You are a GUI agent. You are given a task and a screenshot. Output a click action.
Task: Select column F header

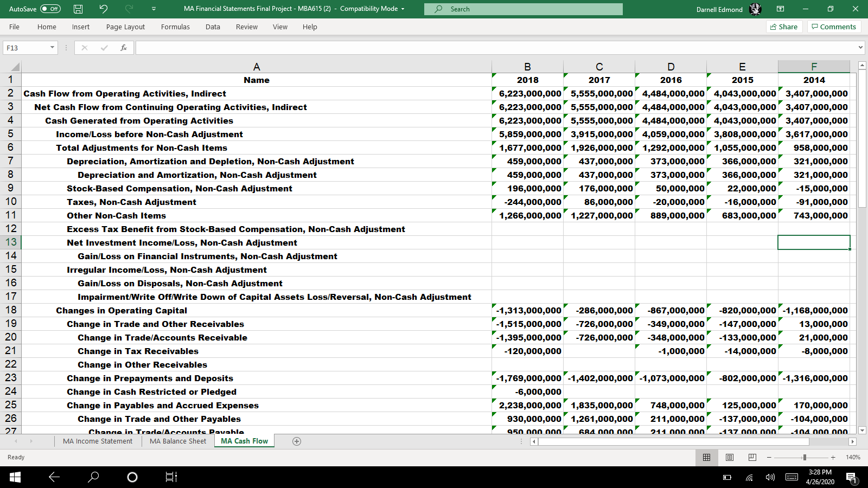pyautogui.click(x=814, y=67)
